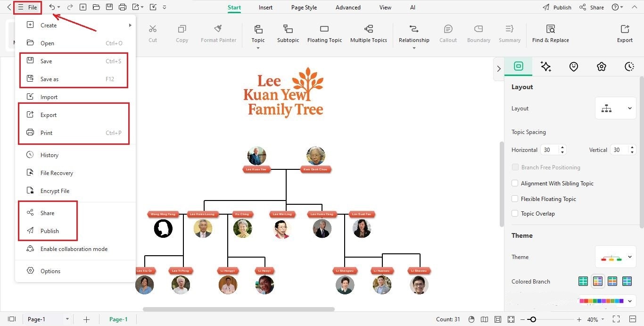The image size is (644, 326).
Task: Select the fourth Colored Branch style
Action: (627, 282)
